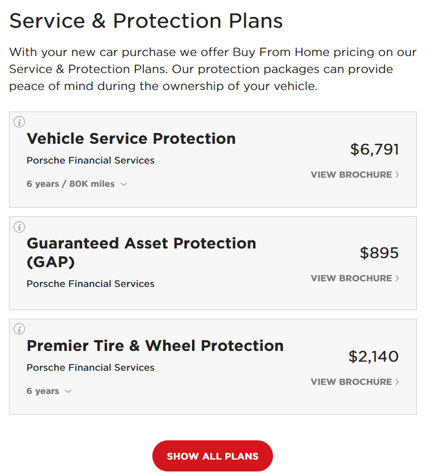
Task: View brochure for Premier Tire & Wheel Protection
Action: pyautogui.click(x=355, y=381)
